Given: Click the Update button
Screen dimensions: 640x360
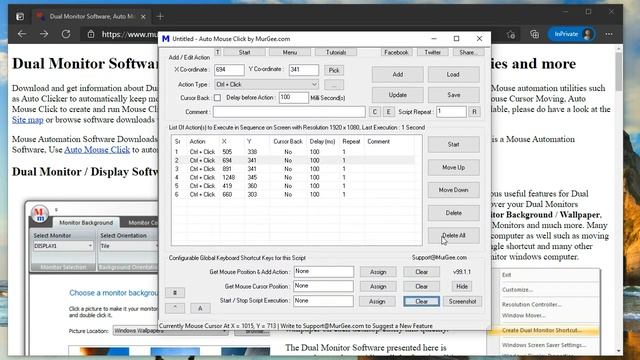Looking at the screenshot, I should 398,95.
